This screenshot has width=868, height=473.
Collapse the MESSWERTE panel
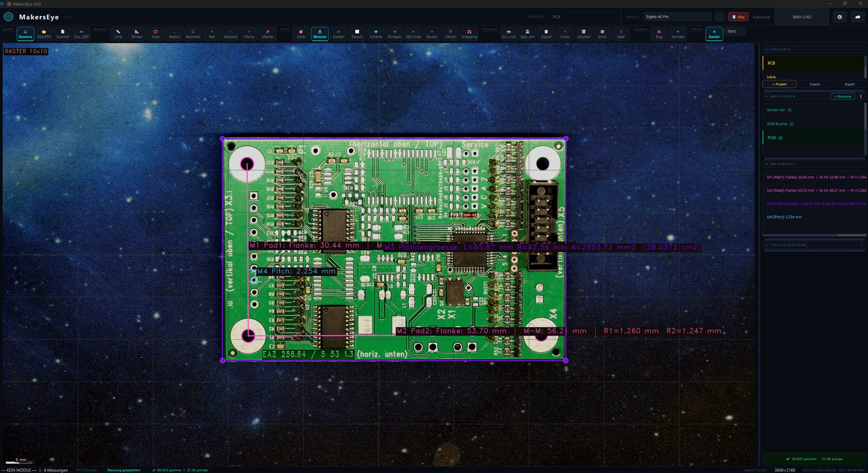click(767, 164)
